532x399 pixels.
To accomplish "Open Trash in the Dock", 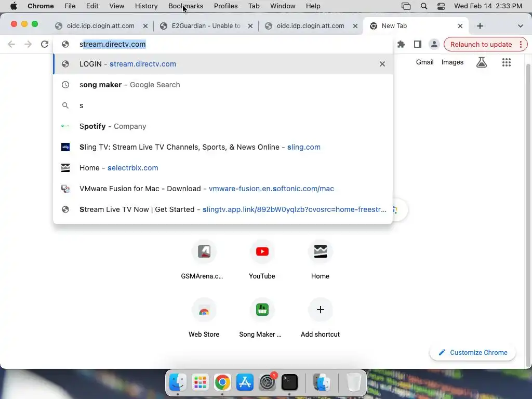I will coord(353,382).
